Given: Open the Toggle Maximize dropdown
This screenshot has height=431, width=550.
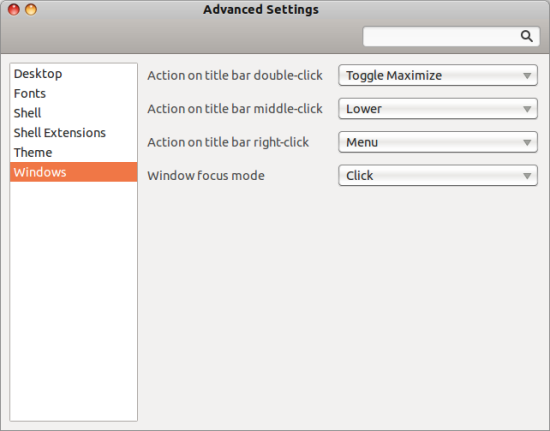Looking at the screenshot, I should (x=438, y=75).
